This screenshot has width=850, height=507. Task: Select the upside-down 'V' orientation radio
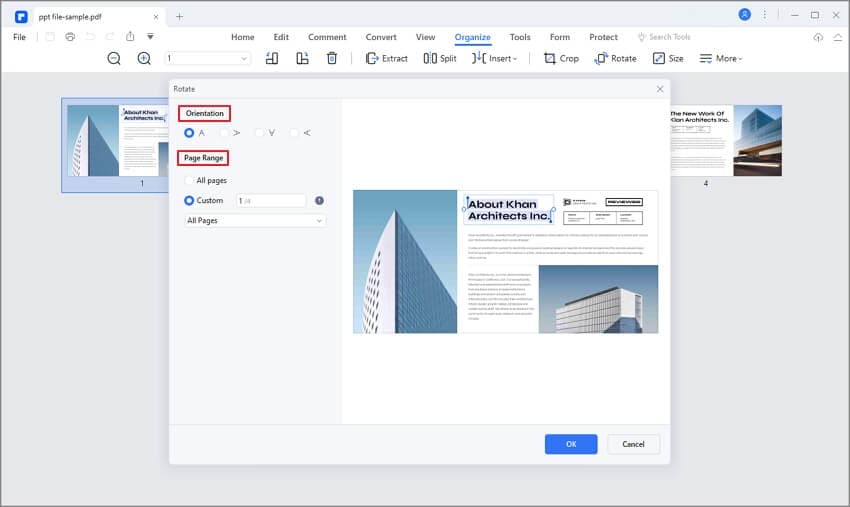259,133
